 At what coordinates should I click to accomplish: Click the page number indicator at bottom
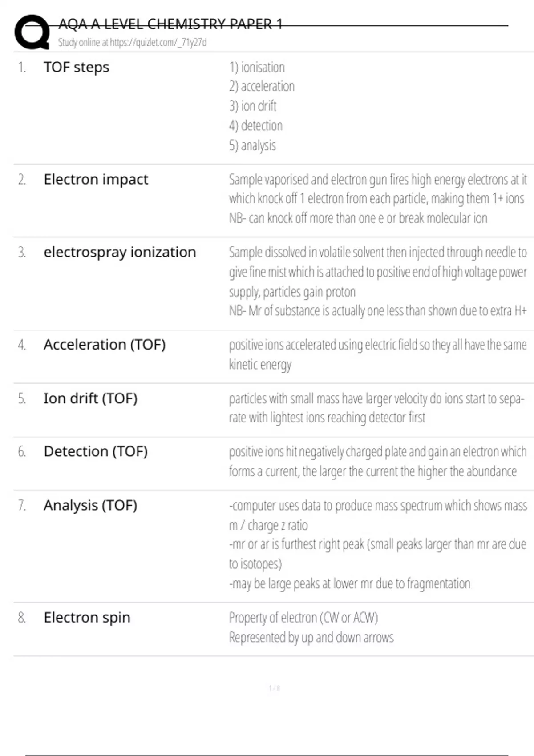275,688
